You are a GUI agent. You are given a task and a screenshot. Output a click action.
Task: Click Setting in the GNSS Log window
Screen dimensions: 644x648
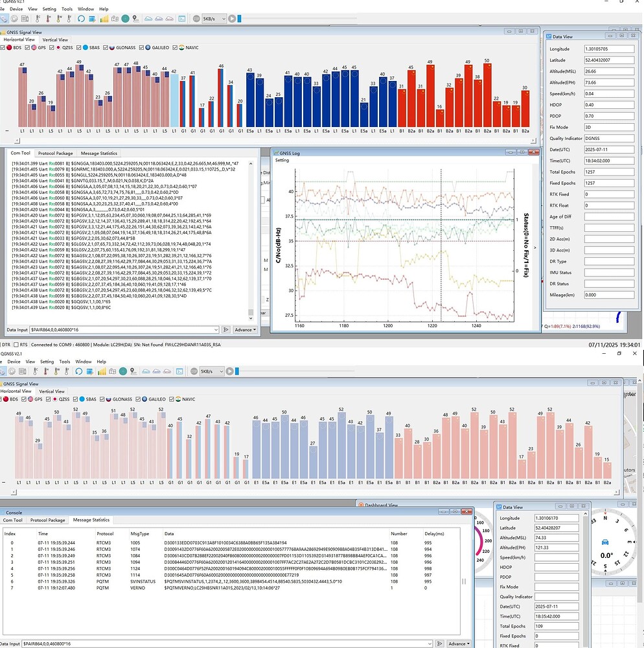coord(282,160)
